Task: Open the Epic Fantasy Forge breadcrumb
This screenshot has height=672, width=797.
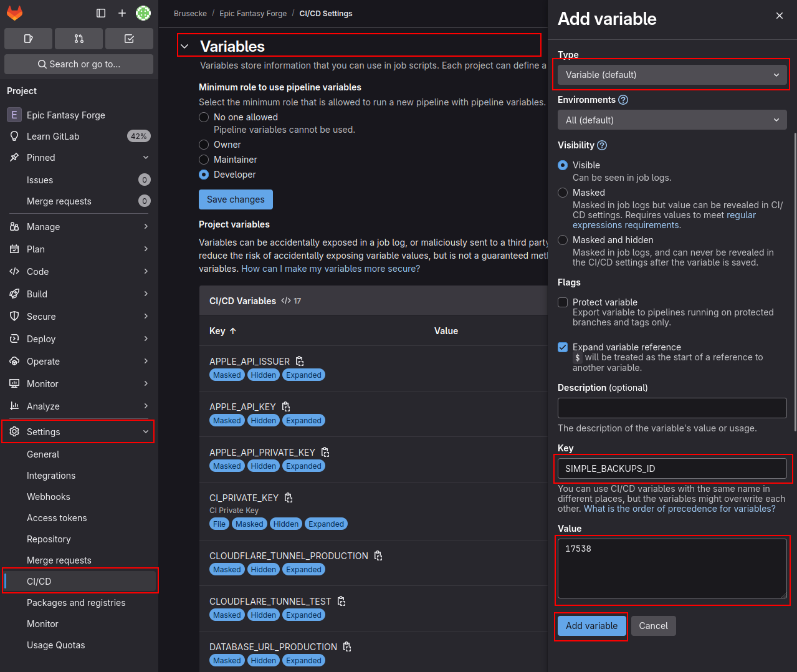Action: (253, 14)
